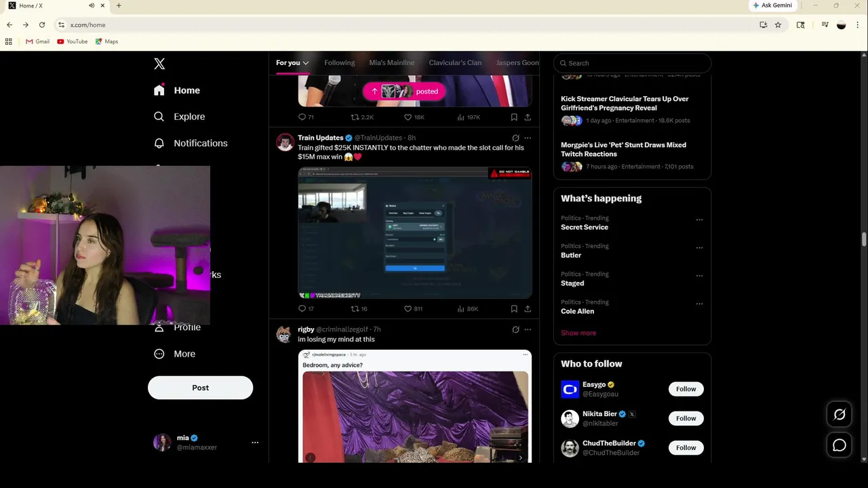
Task: Open more options on Train Updates post
Action: (x=528, y=138)
